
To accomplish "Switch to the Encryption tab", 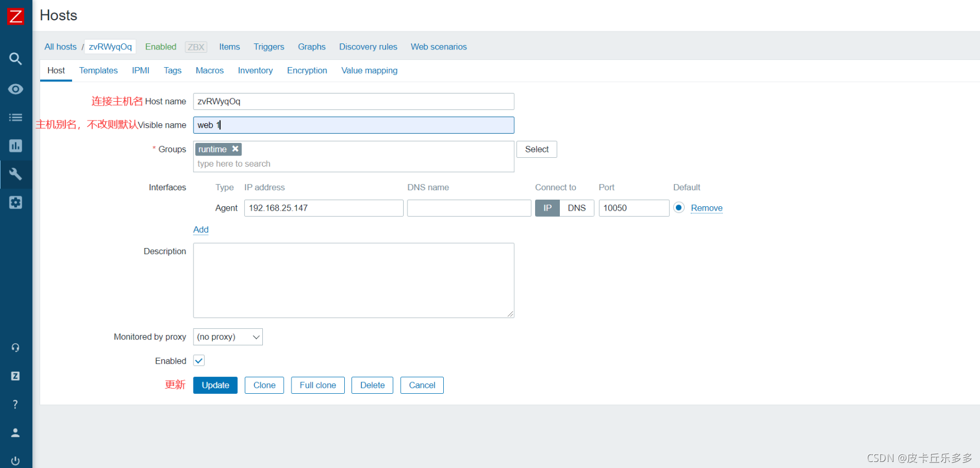I will pyautogui.click(x=307, y=70).
